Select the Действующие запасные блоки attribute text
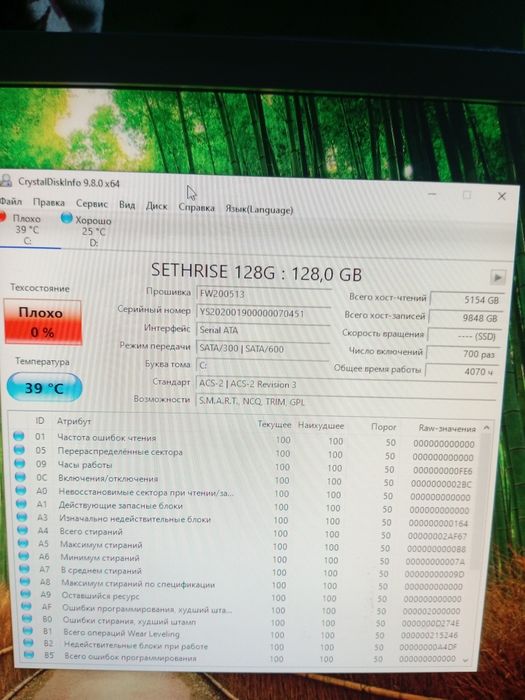Image resolution: width=525 pixels, height=700 pixels. coord(121,505)
